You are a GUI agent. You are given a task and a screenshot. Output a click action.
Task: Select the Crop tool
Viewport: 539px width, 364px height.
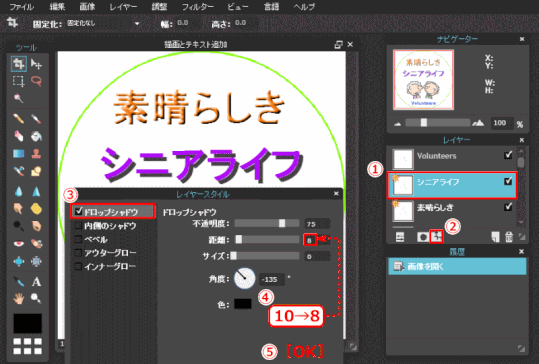18,64
